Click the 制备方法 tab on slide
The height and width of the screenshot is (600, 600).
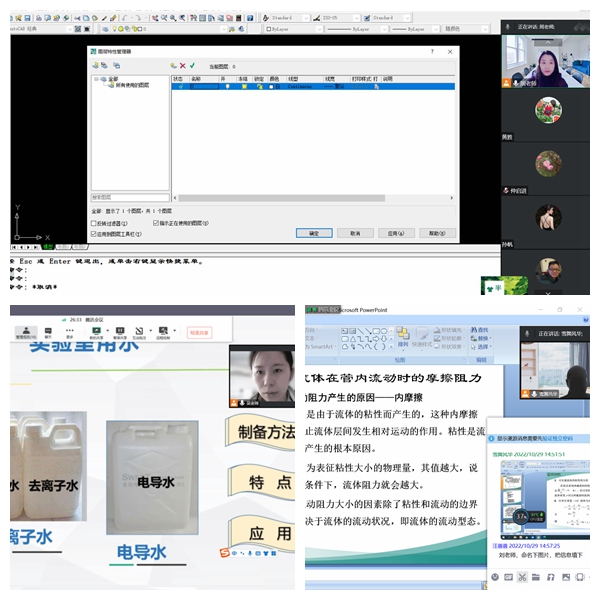266,432
